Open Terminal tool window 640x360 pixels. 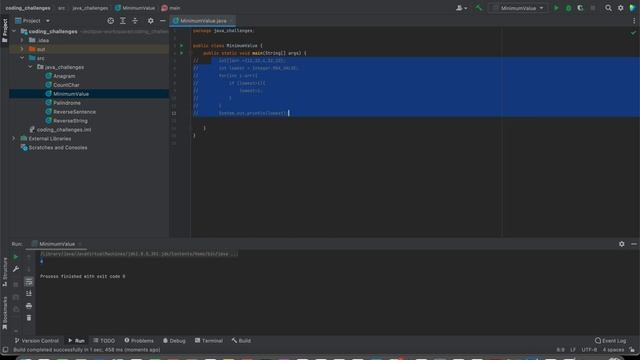click(x=208, y=340)
